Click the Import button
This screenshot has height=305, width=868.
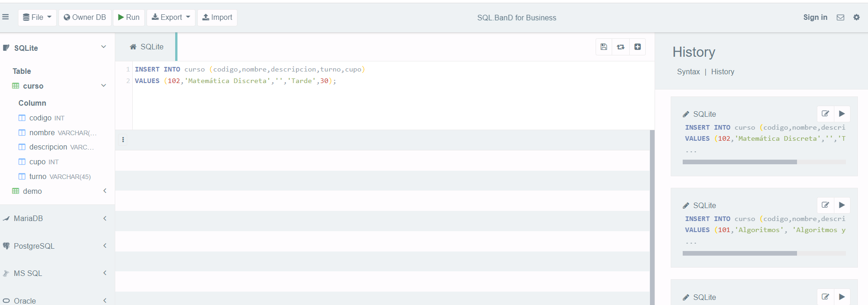pyautogui.click(x=217, y=18)
